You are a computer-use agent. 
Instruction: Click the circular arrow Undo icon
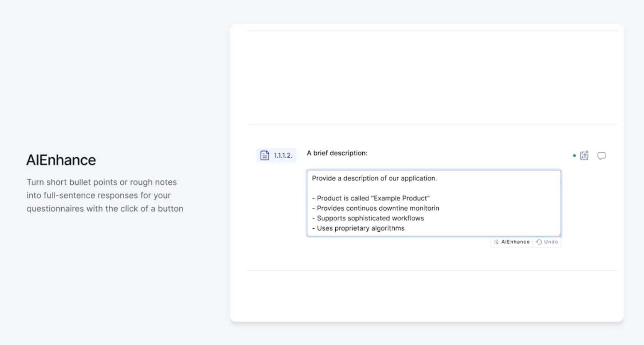coord(539,242)
